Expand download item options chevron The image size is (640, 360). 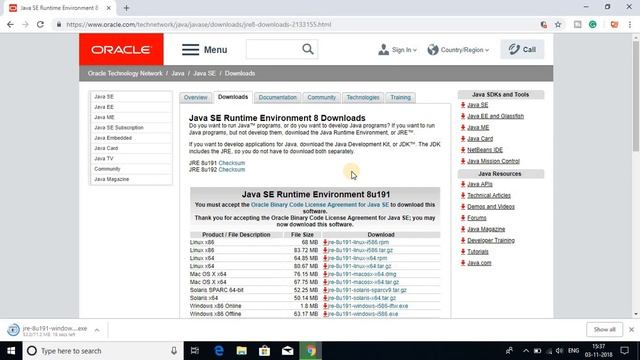click(97, 330)
